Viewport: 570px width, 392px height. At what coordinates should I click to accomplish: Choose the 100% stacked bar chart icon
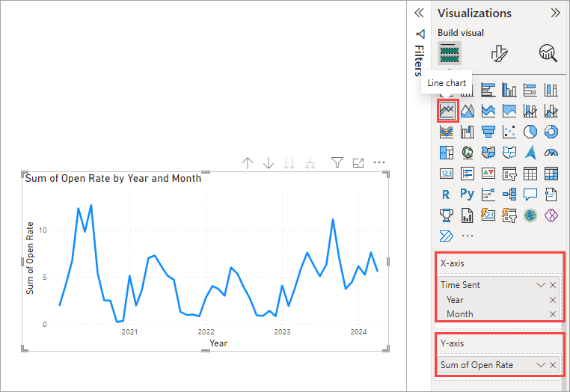coord(530,90)
